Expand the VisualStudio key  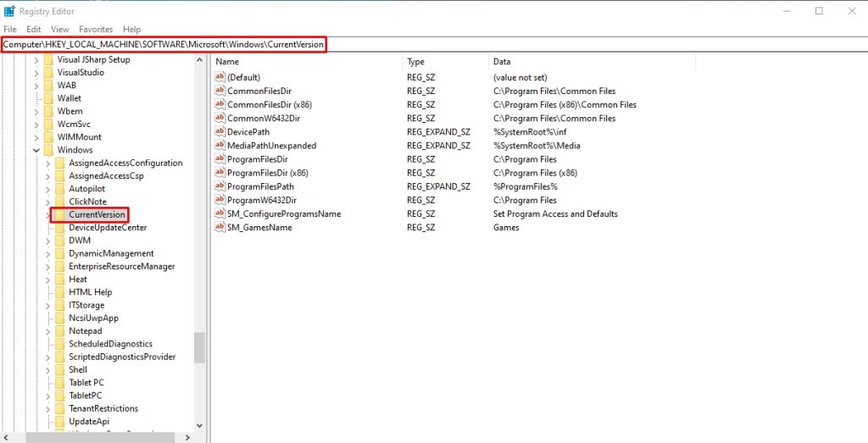coord(36,73)
